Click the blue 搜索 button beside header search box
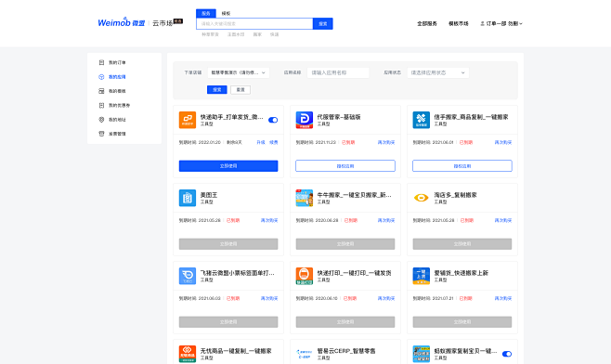611x364 pixels. click(x=322, y=24)
